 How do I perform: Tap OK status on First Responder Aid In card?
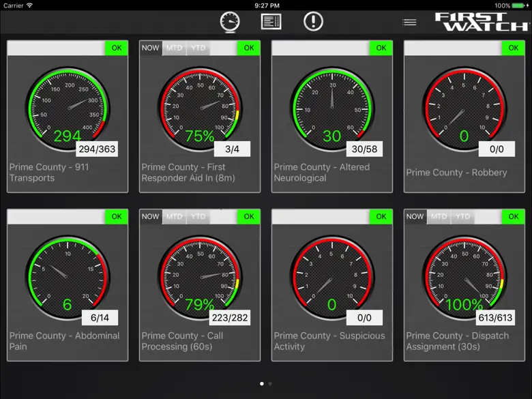[x=249, y=48]
